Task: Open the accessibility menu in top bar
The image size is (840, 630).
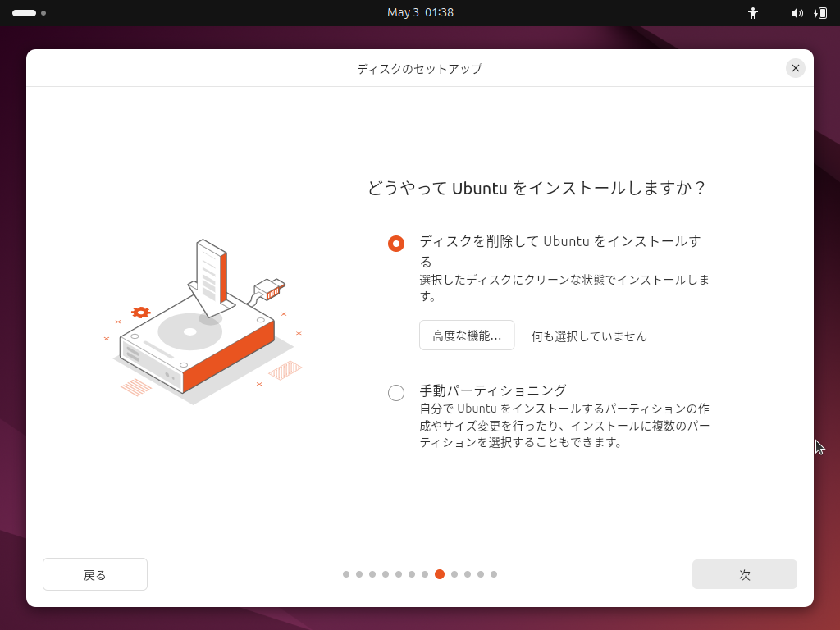Action: (x=753, y=13)
